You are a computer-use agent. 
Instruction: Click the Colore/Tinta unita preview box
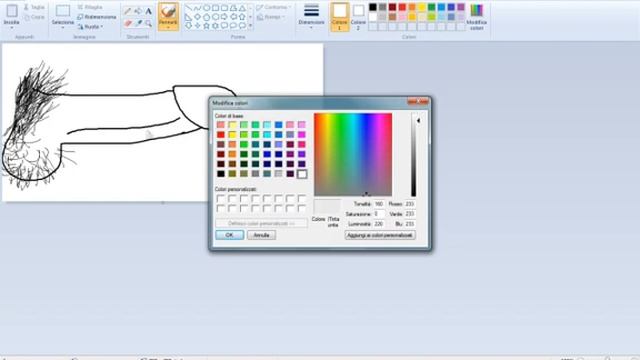click(327, 207)
